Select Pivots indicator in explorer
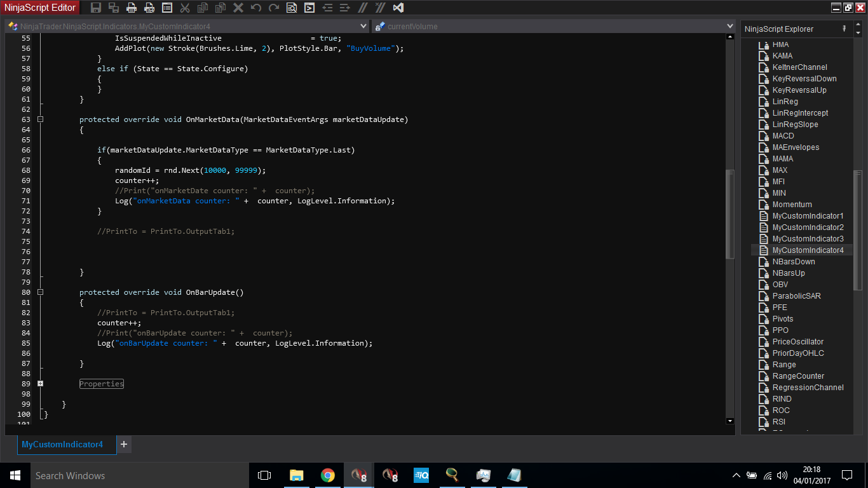This screenshot has width=868, height=488. 782,319
